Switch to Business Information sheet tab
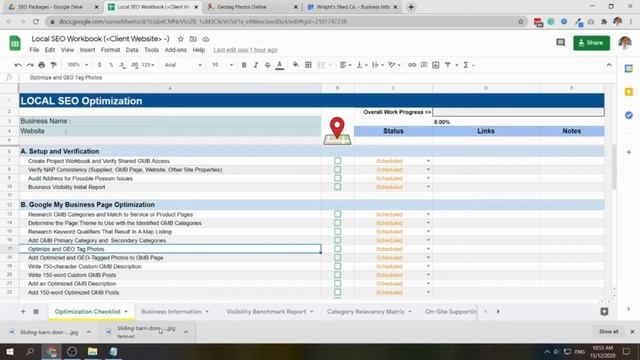 click(171, 311)
